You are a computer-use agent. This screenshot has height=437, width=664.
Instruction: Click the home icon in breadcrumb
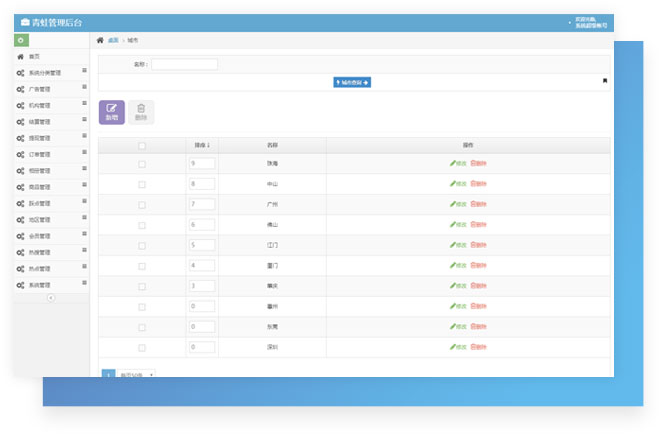pyautogui.click(x=100, y=40)
